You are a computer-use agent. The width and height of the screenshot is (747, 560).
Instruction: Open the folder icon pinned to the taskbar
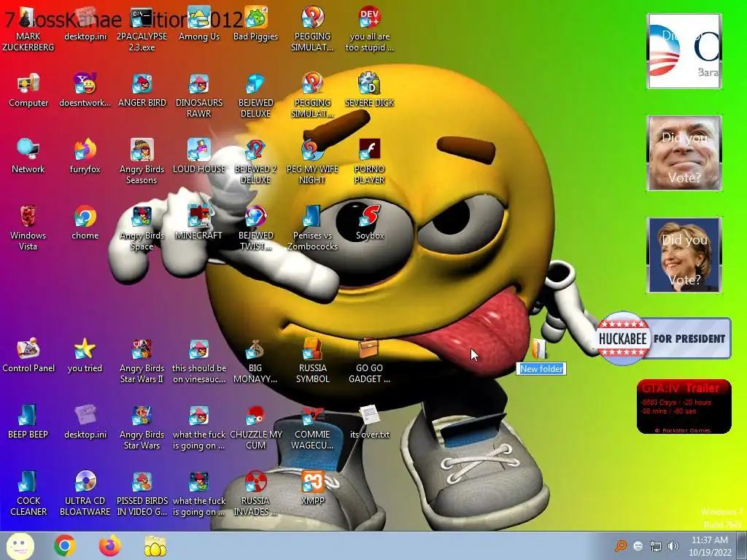[155, 545]
